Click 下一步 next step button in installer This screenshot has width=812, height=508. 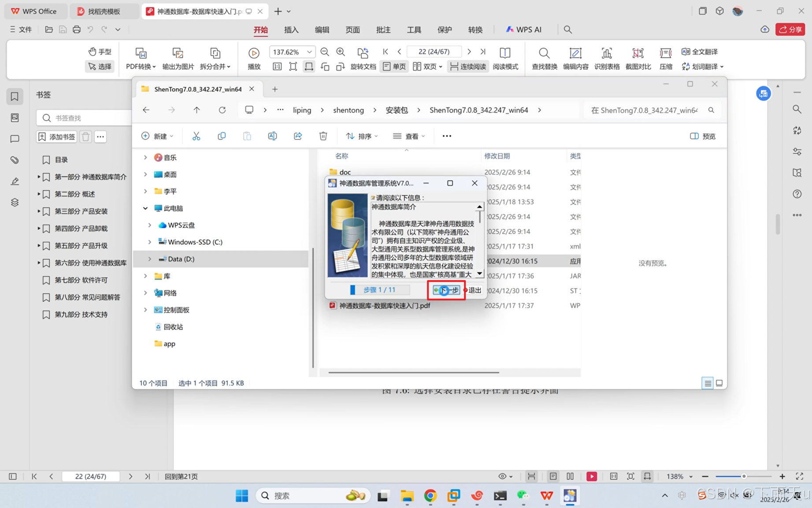446,290
